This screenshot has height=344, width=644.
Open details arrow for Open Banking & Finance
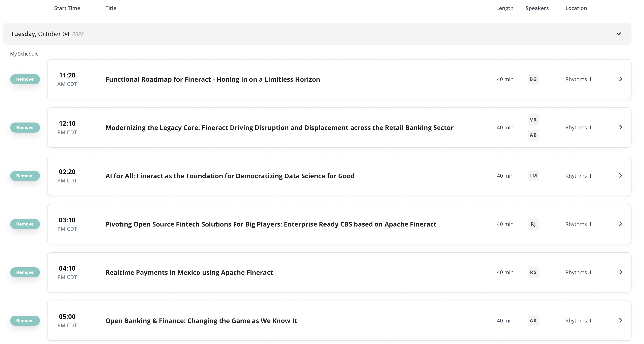click(620, 320)
